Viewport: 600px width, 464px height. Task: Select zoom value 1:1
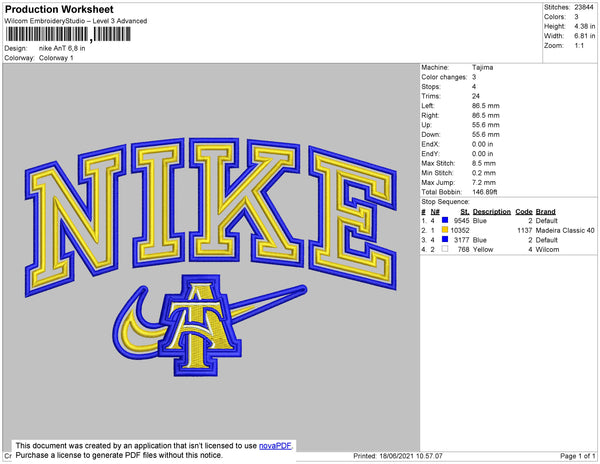[579, 46]
